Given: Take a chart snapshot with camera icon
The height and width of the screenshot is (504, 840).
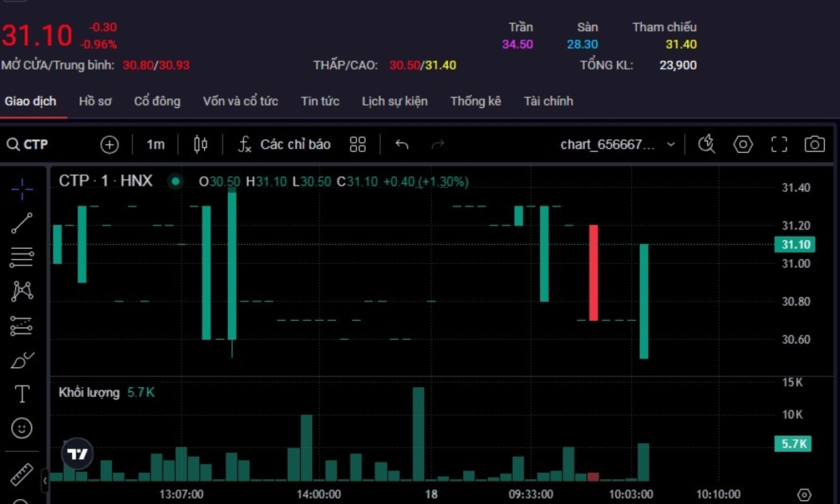Looking at the screenshot, I should point(814,144).
